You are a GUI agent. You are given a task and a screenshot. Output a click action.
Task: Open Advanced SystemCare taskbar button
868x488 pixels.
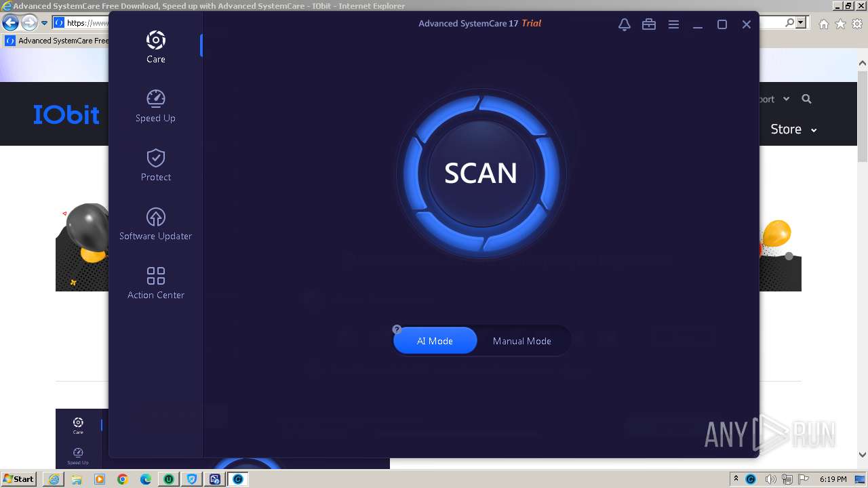pos(238,479)
